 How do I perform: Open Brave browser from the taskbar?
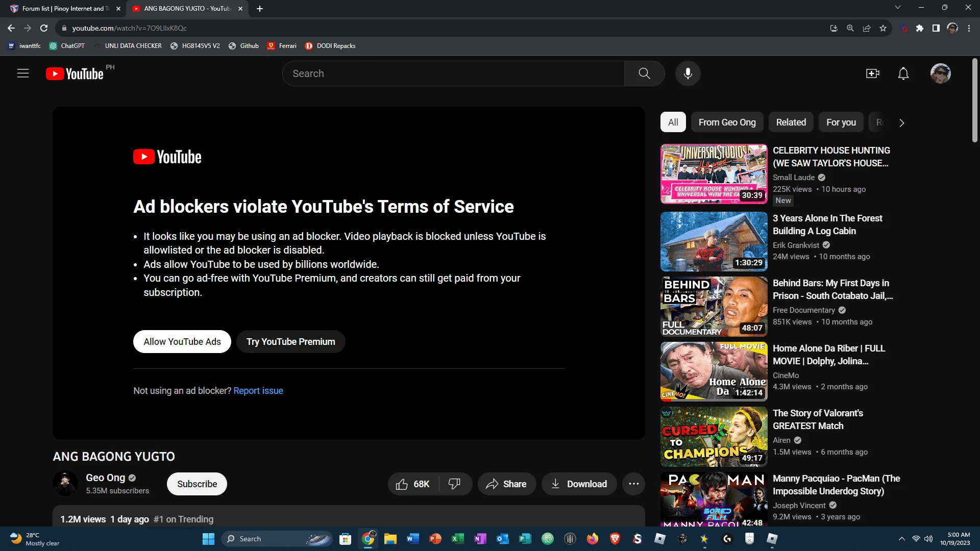coord(615,539)
